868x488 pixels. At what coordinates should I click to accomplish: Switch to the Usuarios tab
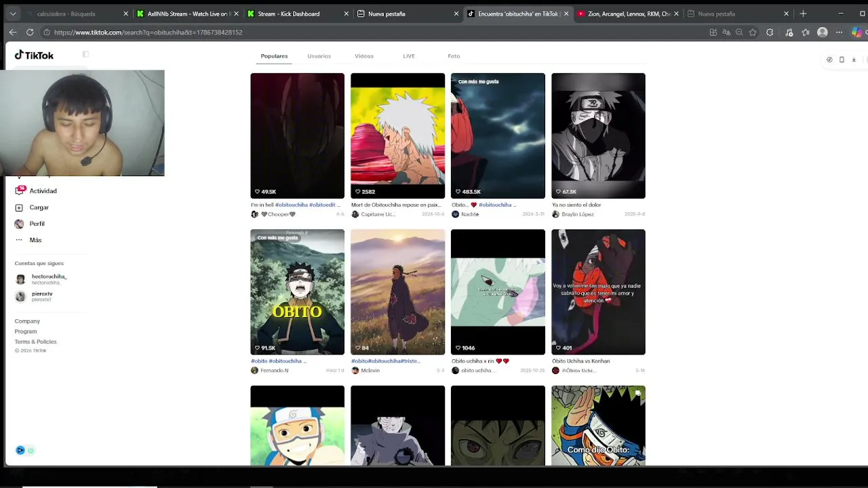[x=319, y=56]
